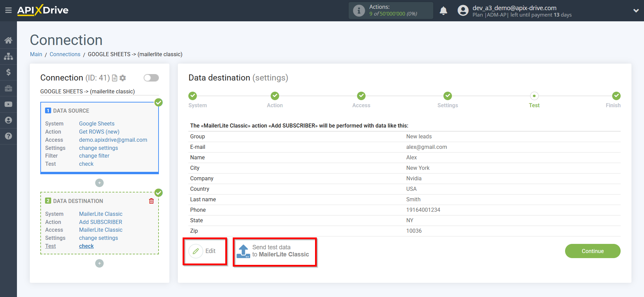Click the upload Send test data icon
Viewport: 644px width, 297px height.
(243, 251)
